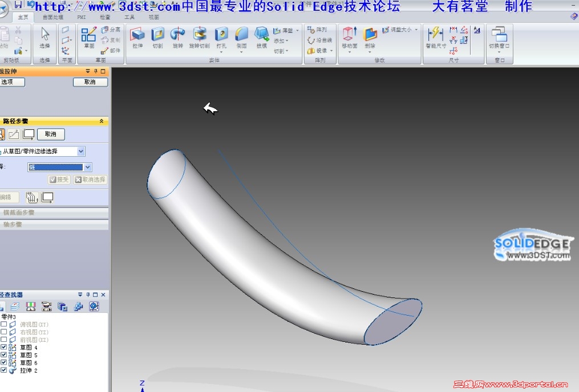
Task: Expand the 倒圆 dropdown arrow
Action: click(241, 52)
